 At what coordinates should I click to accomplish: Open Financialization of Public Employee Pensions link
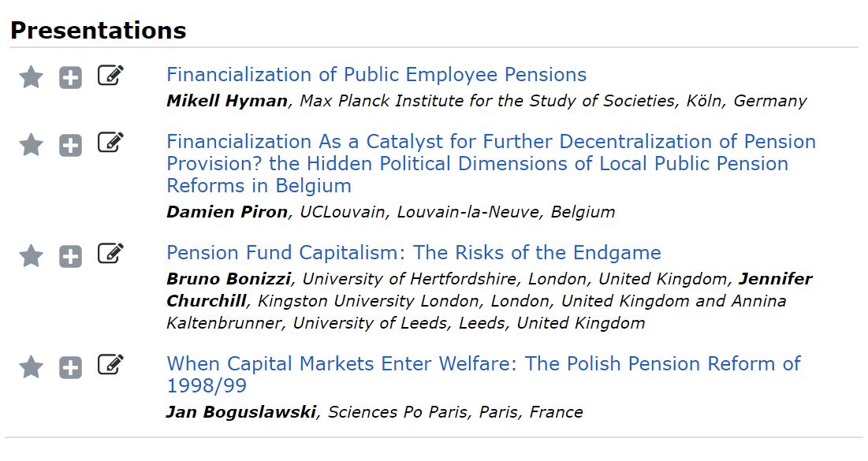[x=376, y=75]
